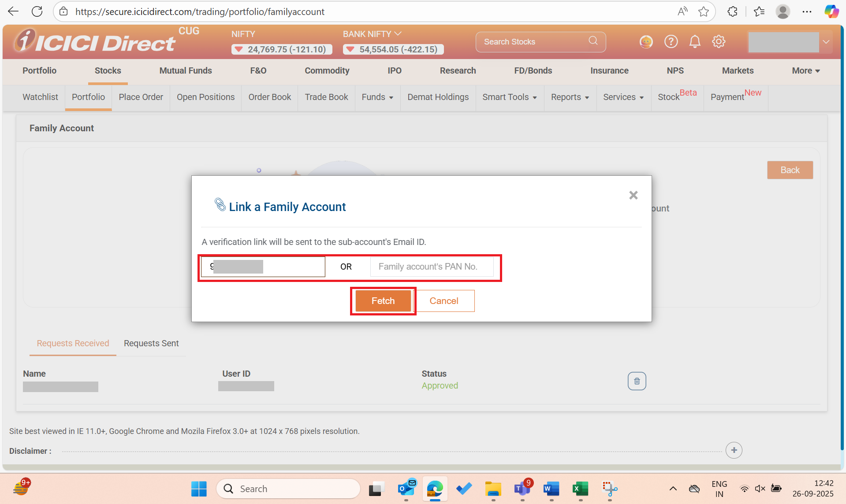
Task: Click the search magnifier in Search Stocks
Action: pos(593,41)
